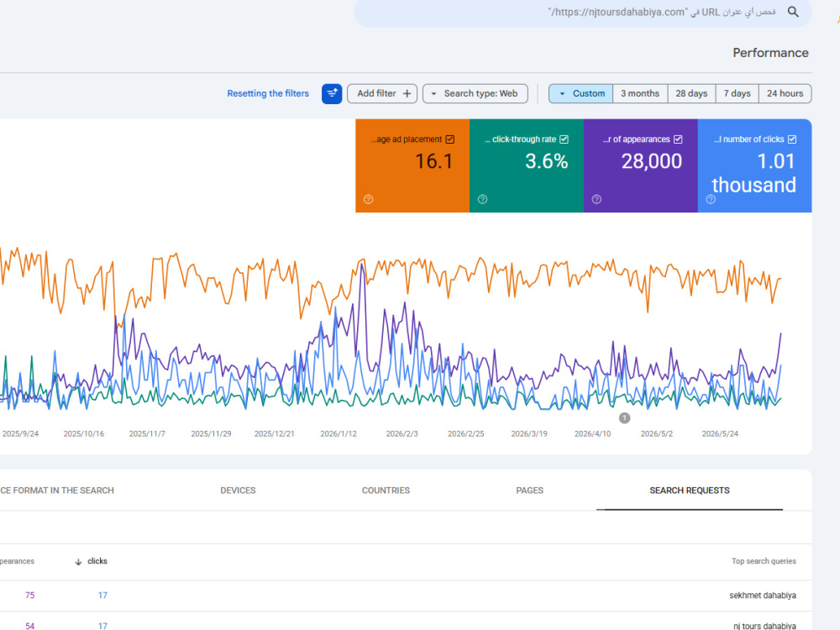The width and height of the screenshot is (840, 630).
Task: Click clicks value 17 for nj tours dahabiya
Action: (x=102, y=626)
